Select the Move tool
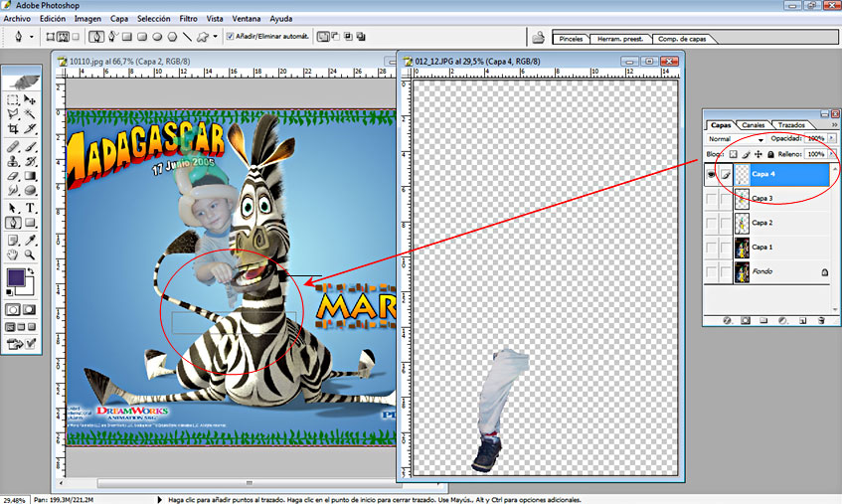The image size is (842, 504). 30,99
